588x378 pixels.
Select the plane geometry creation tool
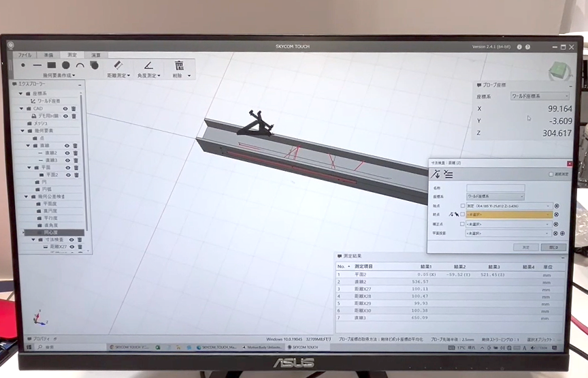(51, 65)
